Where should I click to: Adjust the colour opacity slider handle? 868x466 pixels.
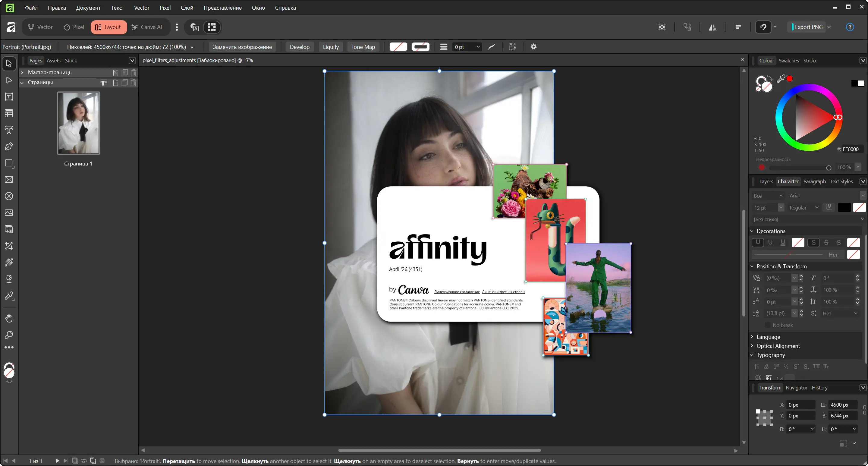(x=829, y=168)
